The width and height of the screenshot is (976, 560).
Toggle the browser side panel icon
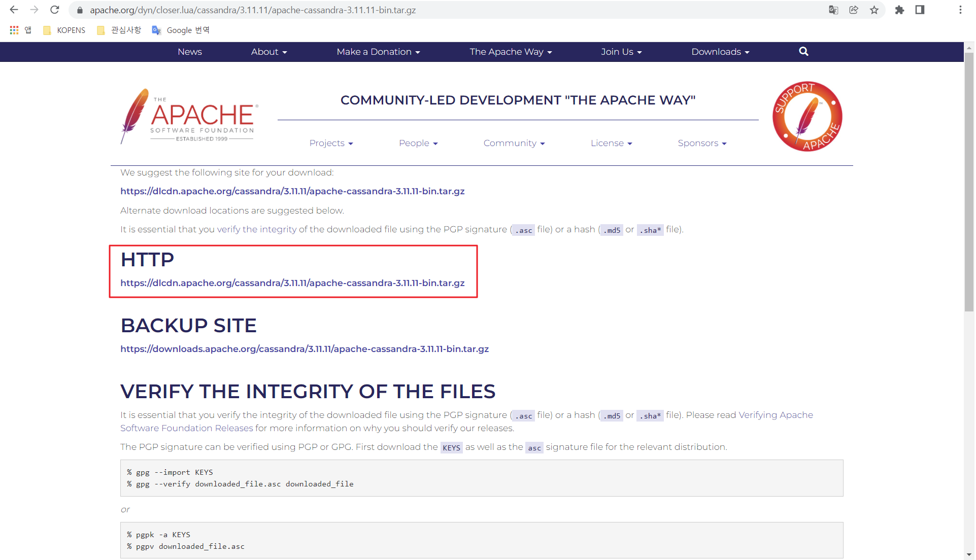tap(920, 10)
